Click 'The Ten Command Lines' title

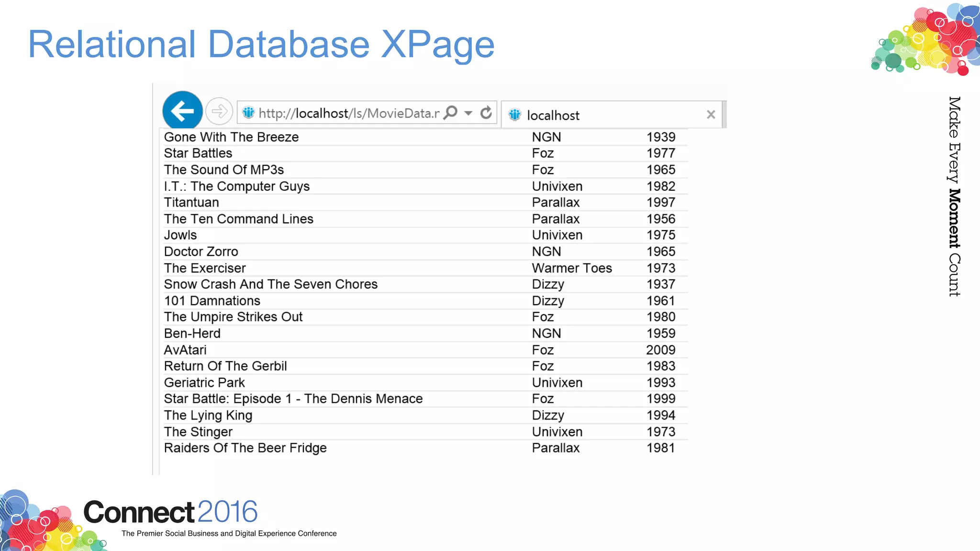239,219
